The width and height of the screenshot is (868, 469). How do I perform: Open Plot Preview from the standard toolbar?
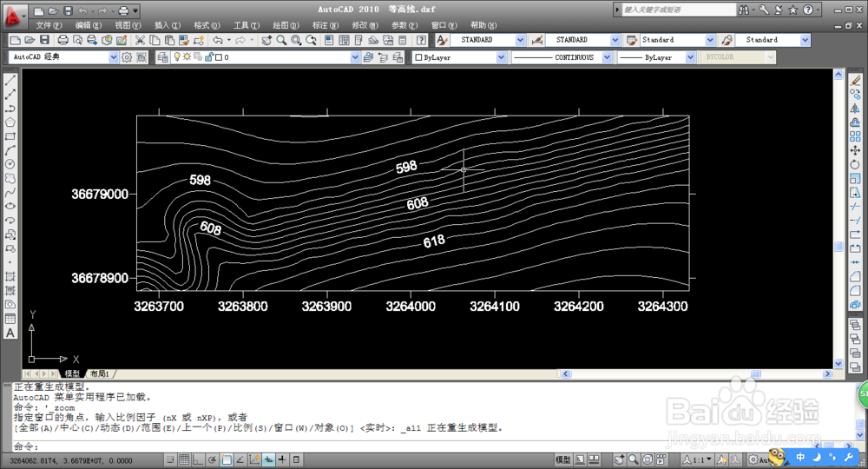tap(77, 40)
